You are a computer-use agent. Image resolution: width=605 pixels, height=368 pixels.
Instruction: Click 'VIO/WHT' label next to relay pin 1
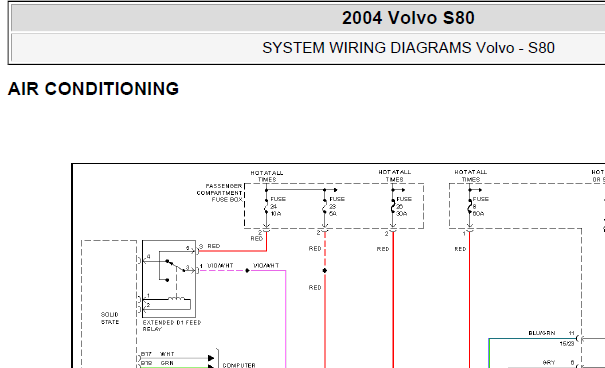[220, 266]
